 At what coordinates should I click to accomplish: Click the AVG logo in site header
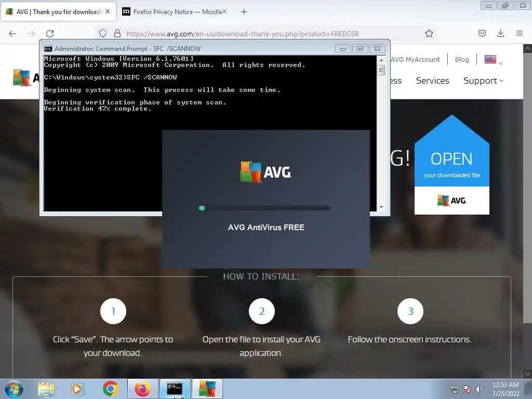26,78
